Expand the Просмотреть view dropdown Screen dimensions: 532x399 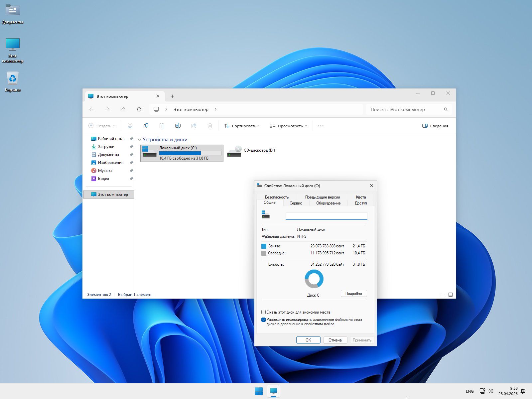288,126
